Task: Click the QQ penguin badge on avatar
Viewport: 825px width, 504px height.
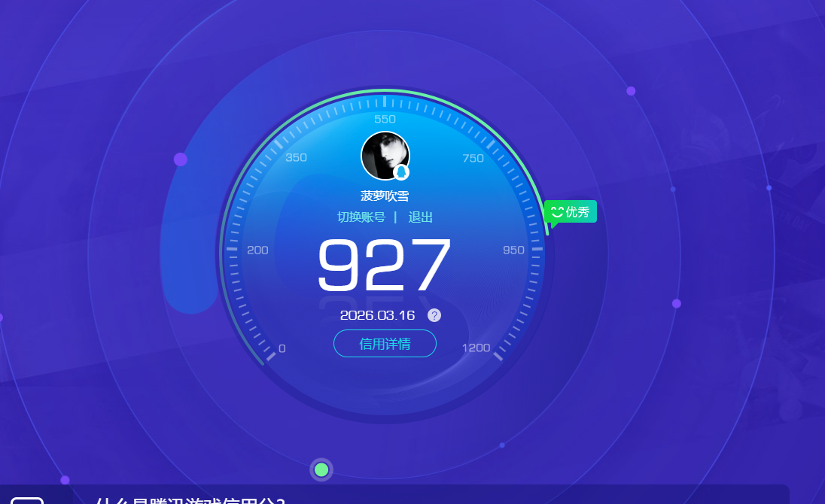Action: pyautogui.click(x=401, y=172)
